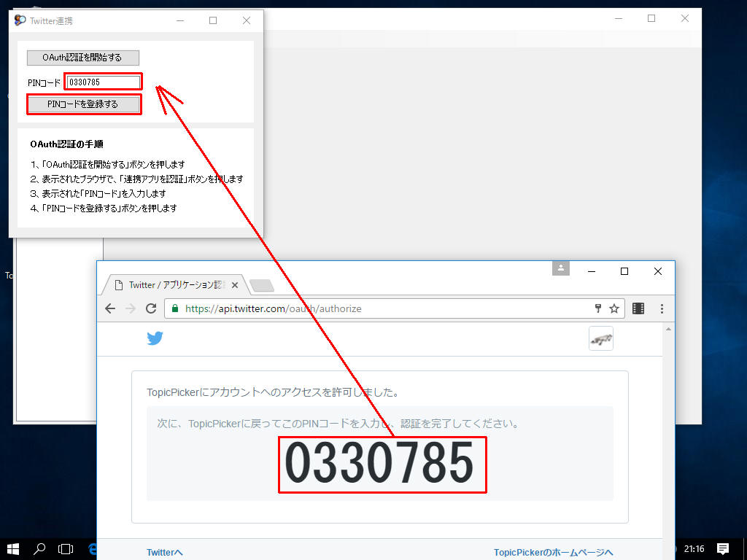Go forward in the Chrome browser

[x=131, y=308]
